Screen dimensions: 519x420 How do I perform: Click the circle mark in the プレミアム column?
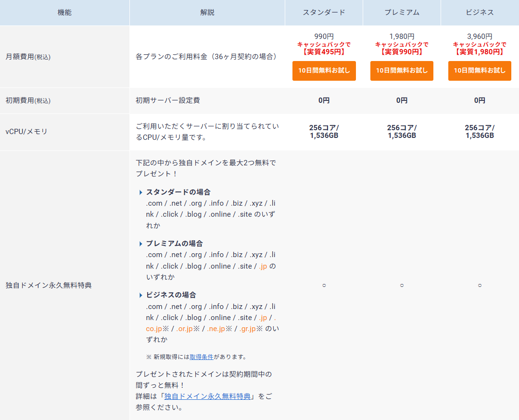402,285
